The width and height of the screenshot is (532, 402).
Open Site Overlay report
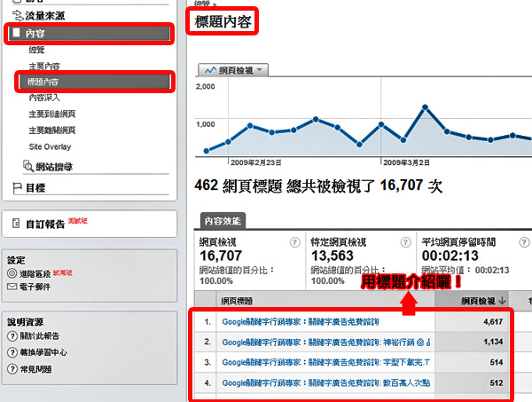[x=51, y=146]
